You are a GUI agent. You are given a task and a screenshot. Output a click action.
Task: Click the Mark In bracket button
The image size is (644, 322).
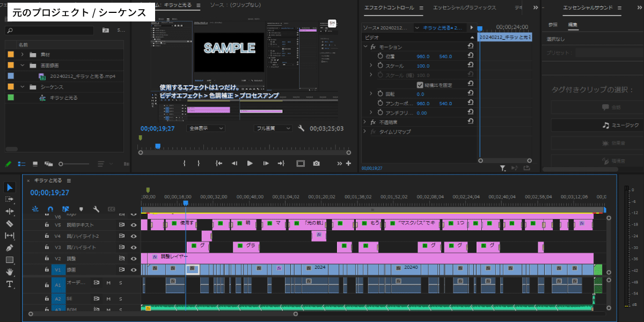185,164
